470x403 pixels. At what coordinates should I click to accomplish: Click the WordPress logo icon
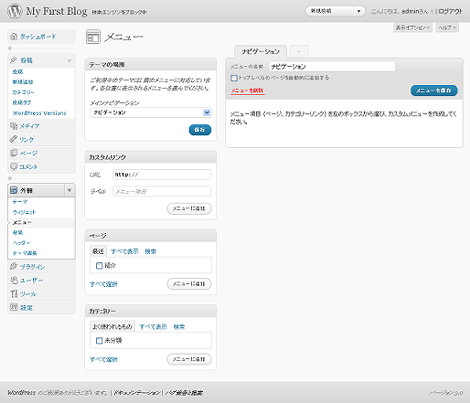click(x=15, y=11)
